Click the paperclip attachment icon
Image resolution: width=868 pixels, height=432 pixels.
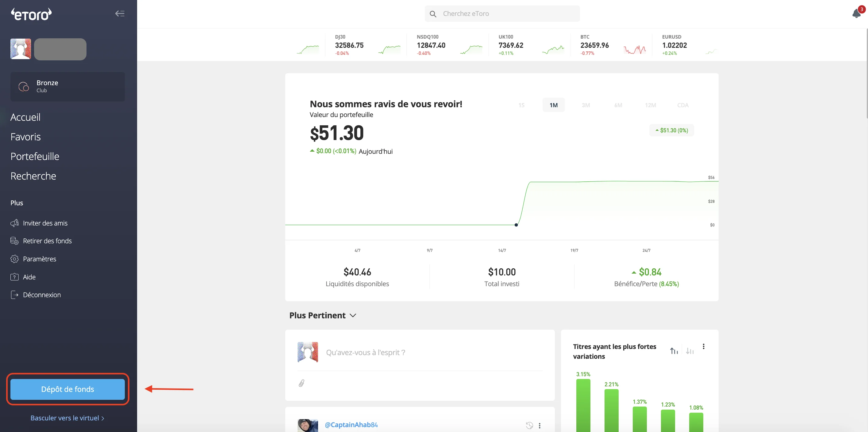pos(301,383)
